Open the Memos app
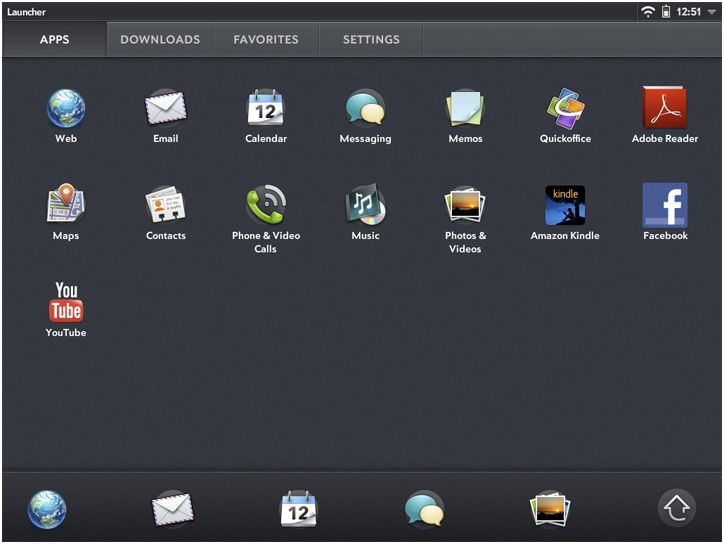Viewport: 724px width, 544px height. click(x=465, y=108)
